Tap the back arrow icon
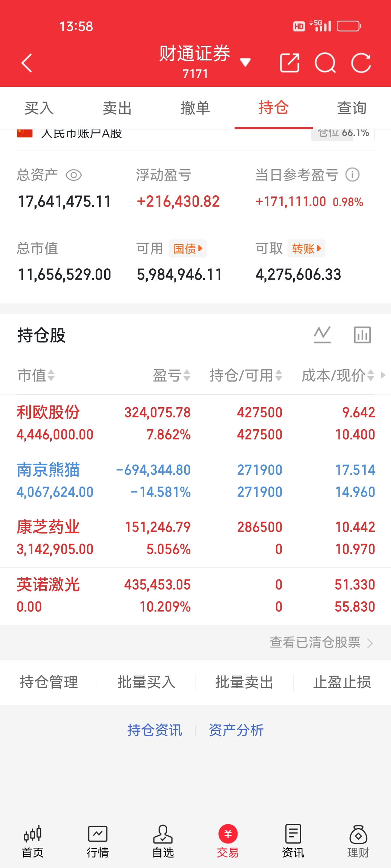This screenshot has width=391, height=868. pyautogui.click(x=27, y=63)
